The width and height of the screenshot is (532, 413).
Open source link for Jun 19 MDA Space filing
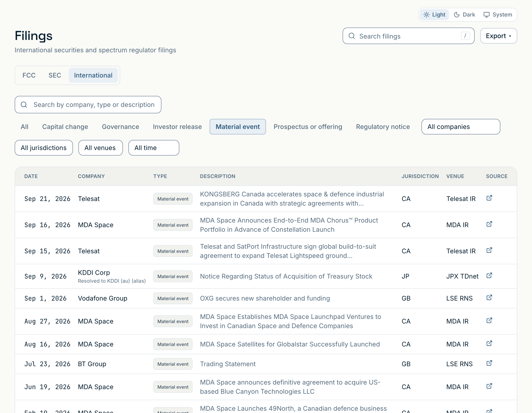pyautogui.click(x=489, y=386)
